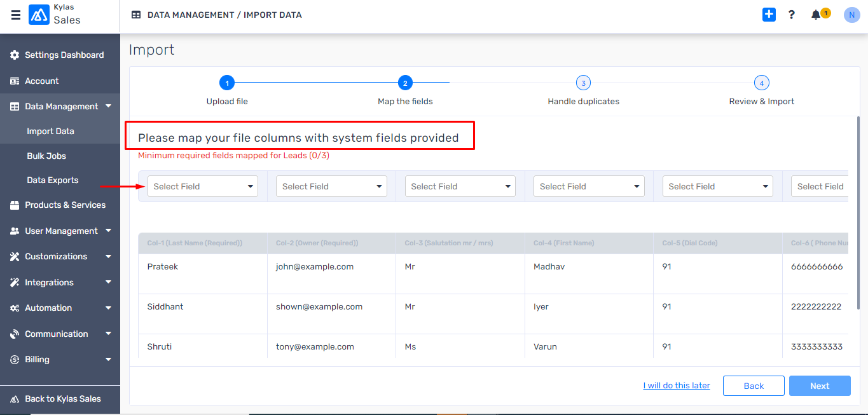Expand the Automation menu arrow
The image size is (868, 415).
coord(109,308)
